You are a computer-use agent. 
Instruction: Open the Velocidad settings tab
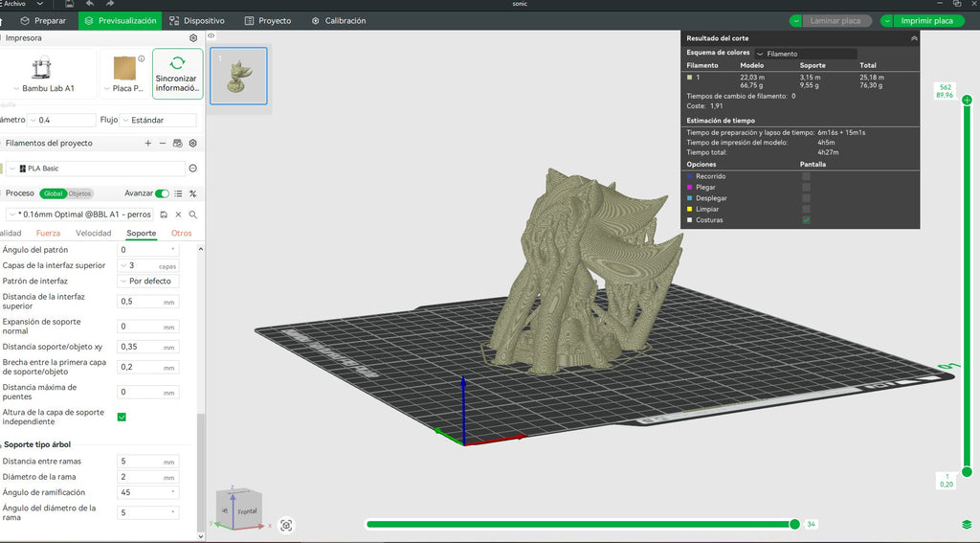[x=94, y=234]
